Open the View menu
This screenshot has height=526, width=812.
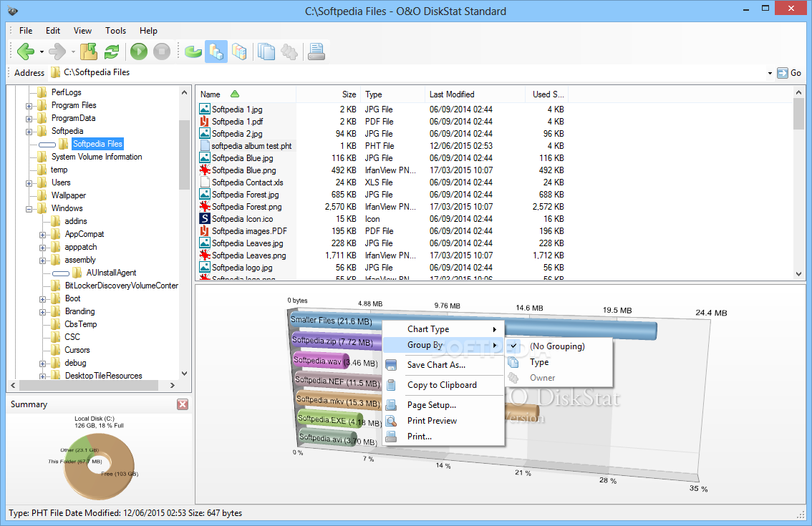tap(82, 31)
